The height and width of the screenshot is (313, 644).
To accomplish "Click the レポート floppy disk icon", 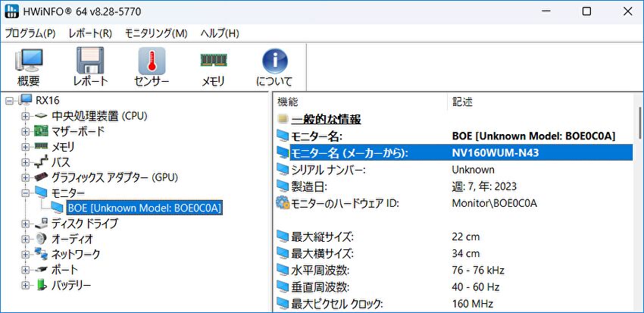I will tap(90, 61).
